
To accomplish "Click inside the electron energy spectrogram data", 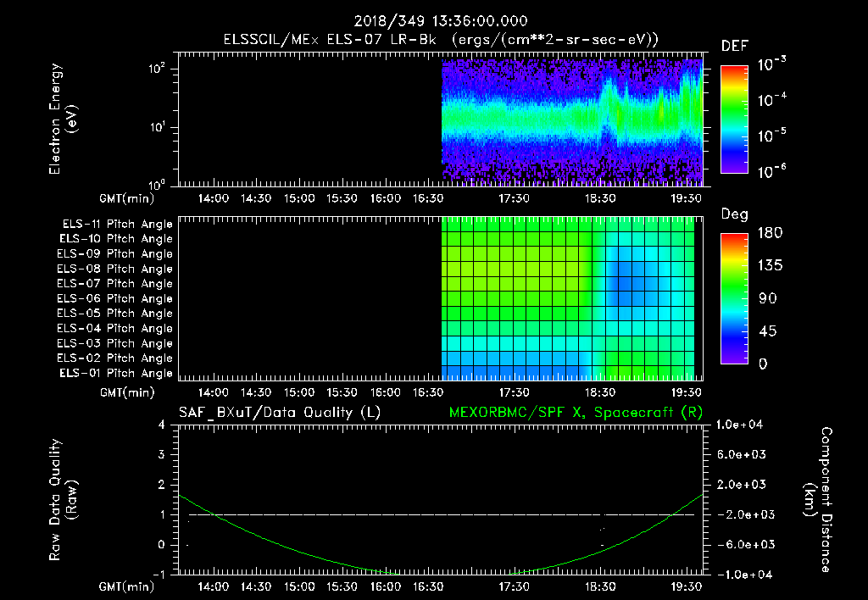I will tap(572, 122).
